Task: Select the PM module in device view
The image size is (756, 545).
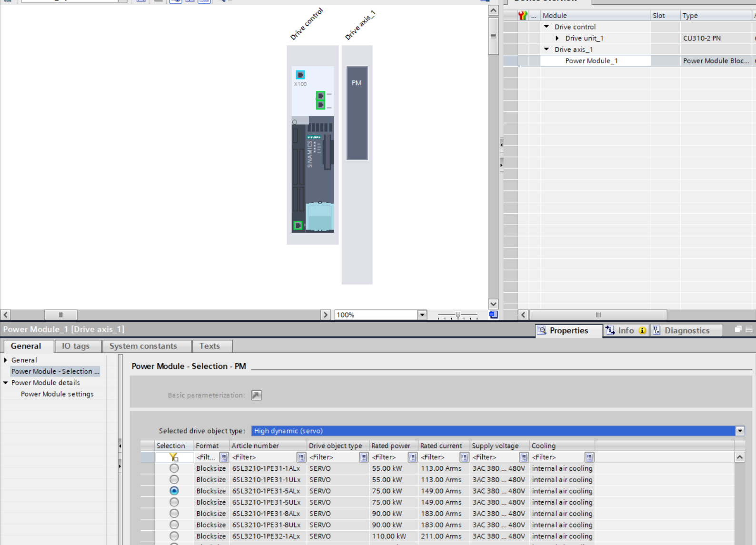Action: pyautogui.click(x=357, y=113)
